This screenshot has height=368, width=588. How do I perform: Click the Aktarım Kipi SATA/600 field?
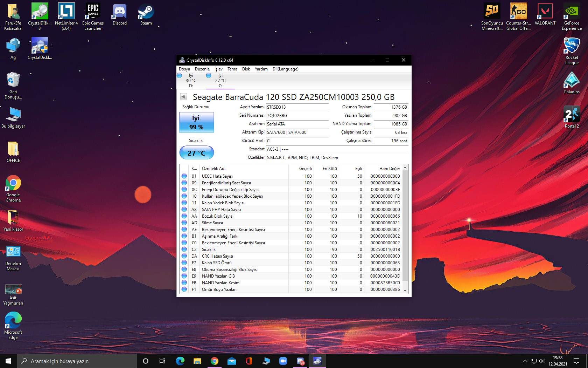(x=297, y=132)
